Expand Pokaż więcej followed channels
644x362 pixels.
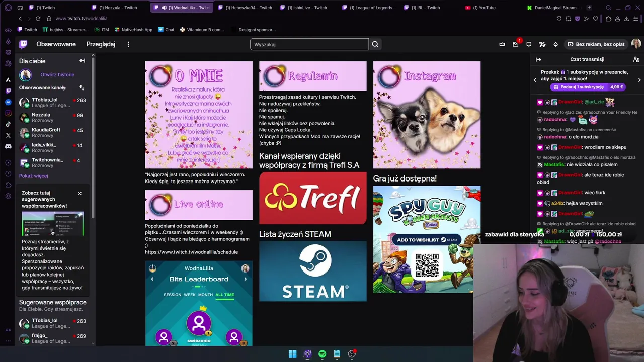coord(34,176)
